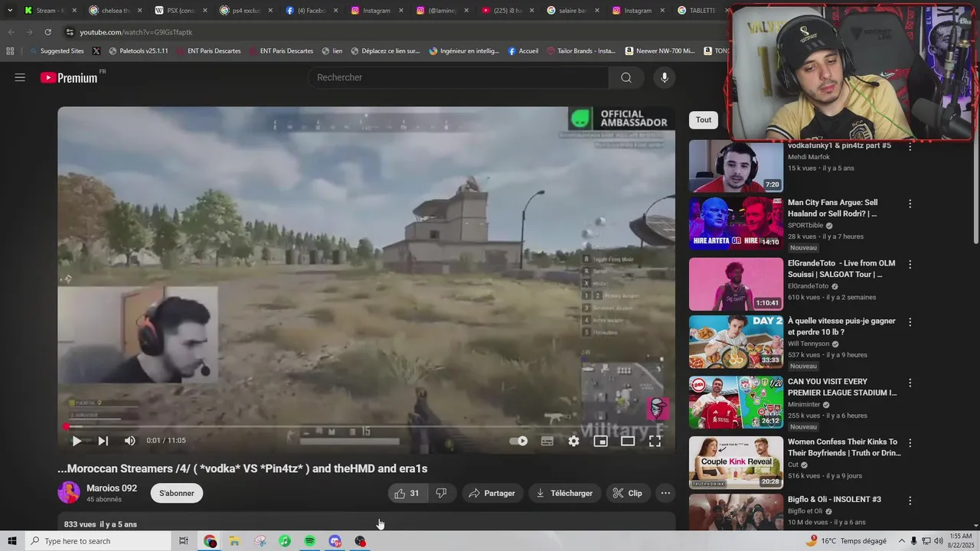Enable theater mode view
The image size is (980, 551).
(x=628, y=441)
